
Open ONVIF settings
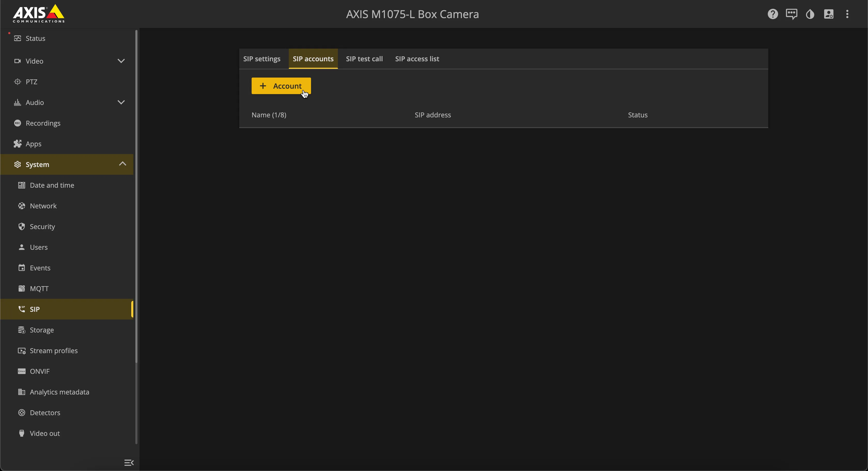(x=67, y=371)
